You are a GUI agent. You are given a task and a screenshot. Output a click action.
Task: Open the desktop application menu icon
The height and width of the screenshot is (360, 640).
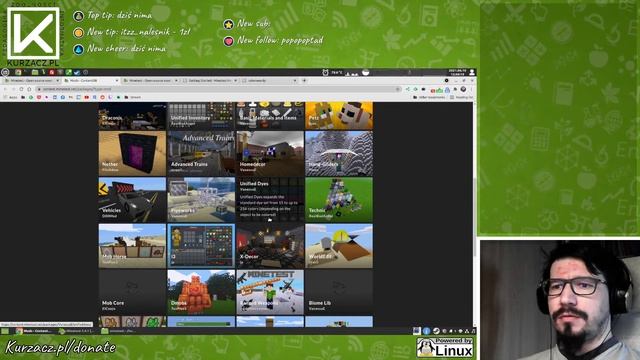5,72
